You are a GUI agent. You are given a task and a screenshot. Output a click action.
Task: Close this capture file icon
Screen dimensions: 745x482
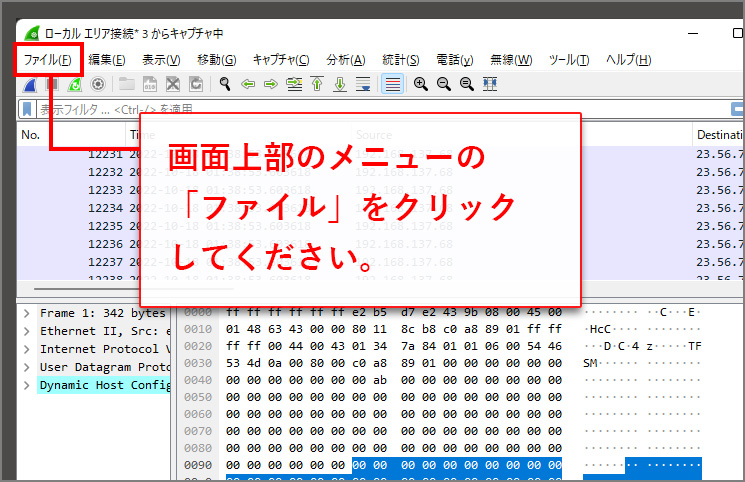coord(173,85)
